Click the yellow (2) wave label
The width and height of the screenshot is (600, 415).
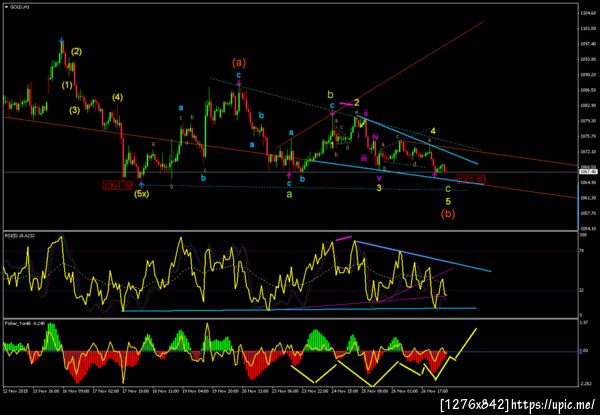(76, 52)
